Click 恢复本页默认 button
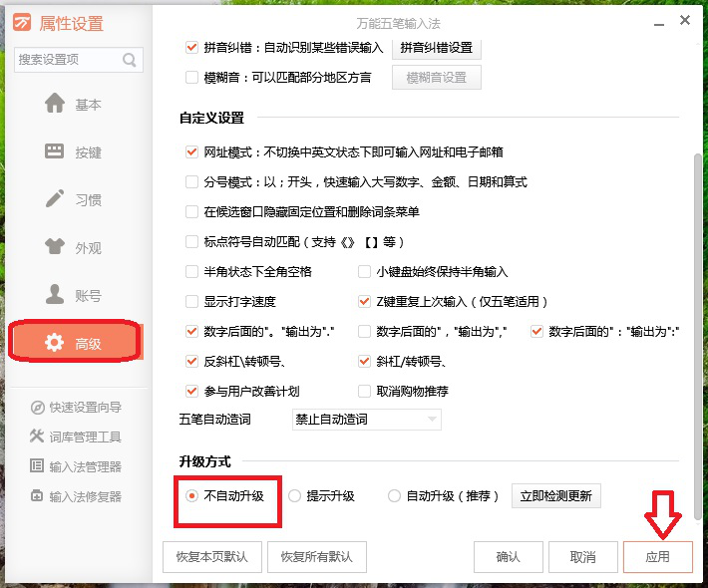 click(x=211, y=557)
